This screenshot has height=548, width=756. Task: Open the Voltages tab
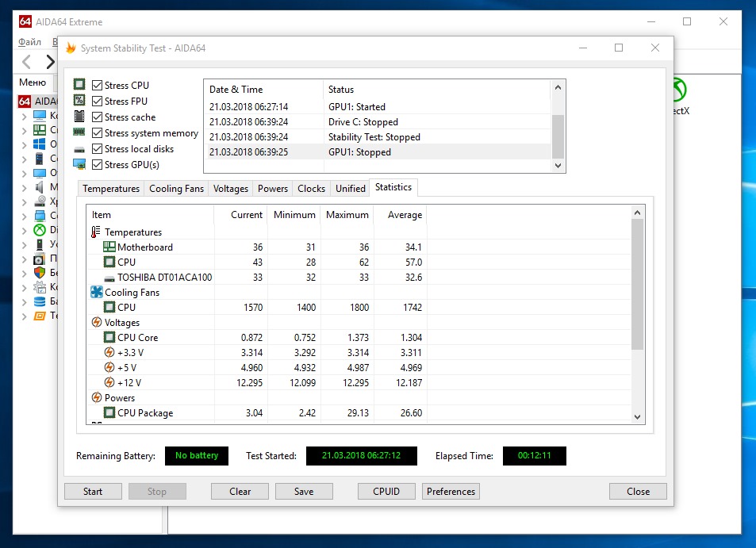[231, 189]
